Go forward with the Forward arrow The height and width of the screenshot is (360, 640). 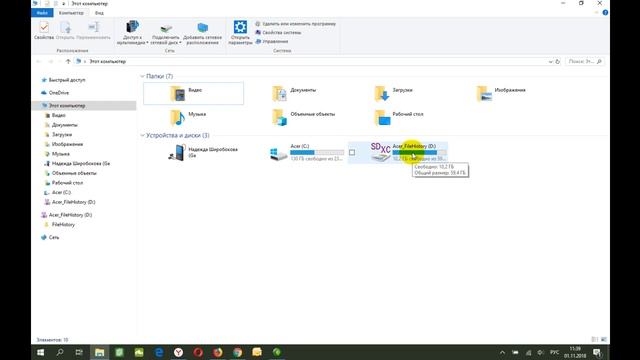(51, 61)
